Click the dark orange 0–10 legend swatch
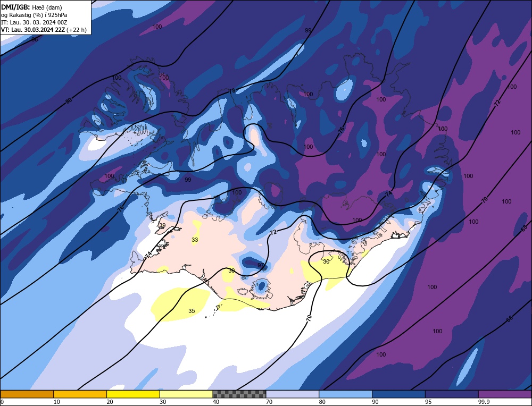This screenshot has height=406, width=532. click(x=27, y=394)
